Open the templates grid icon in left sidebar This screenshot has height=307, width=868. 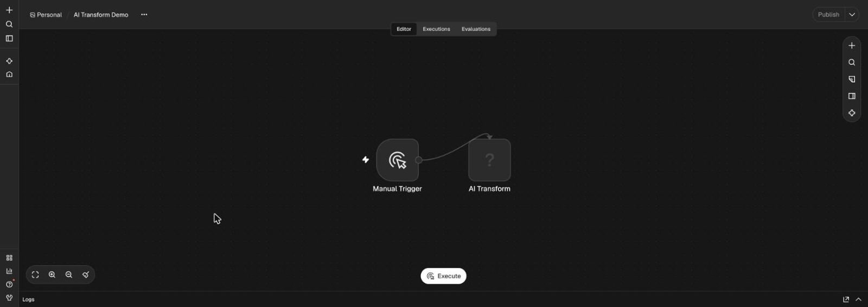point(9,258)
